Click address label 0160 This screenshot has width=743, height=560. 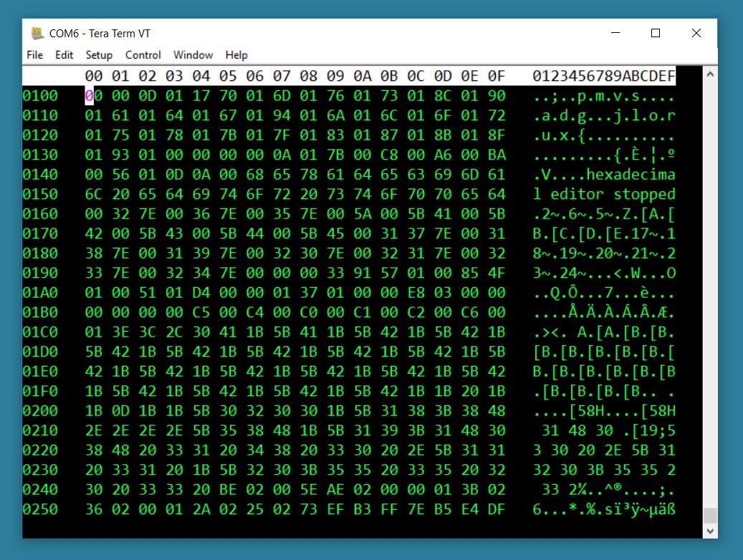tap(40, 214)
